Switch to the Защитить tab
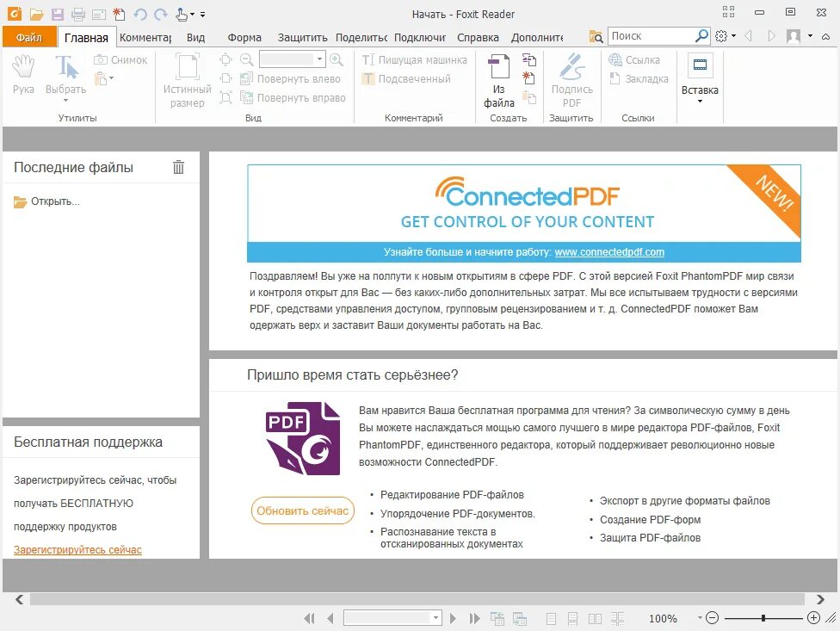This screenshot has height=631, width=840. pyautogui.click(x=302, y=37)
